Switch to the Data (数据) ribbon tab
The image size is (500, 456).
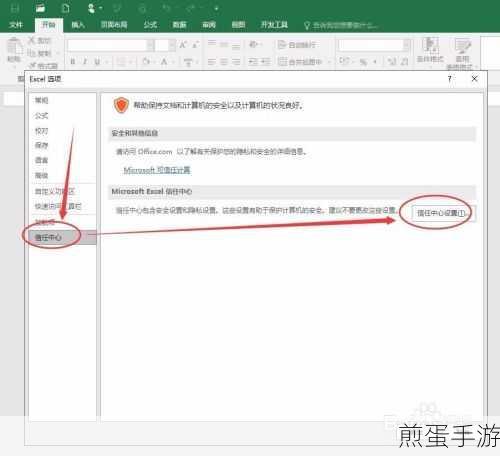click(x=179, y=25)
